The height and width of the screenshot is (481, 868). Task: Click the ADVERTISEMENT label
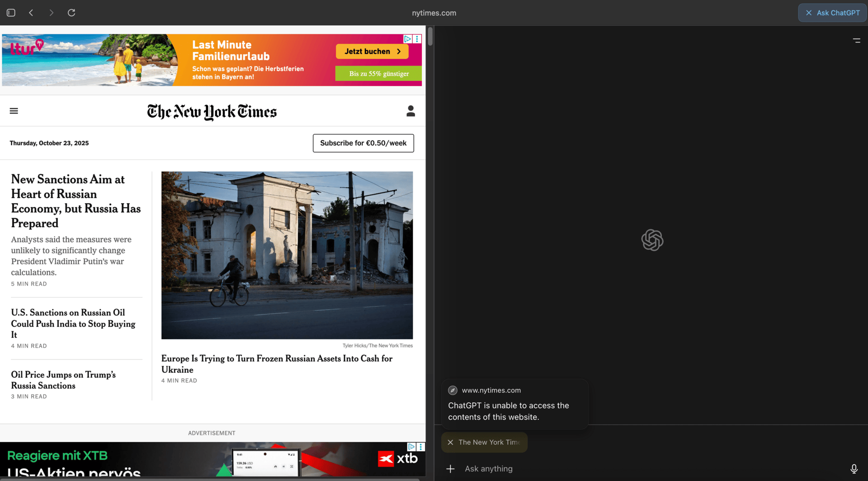(x=212, y=433)
